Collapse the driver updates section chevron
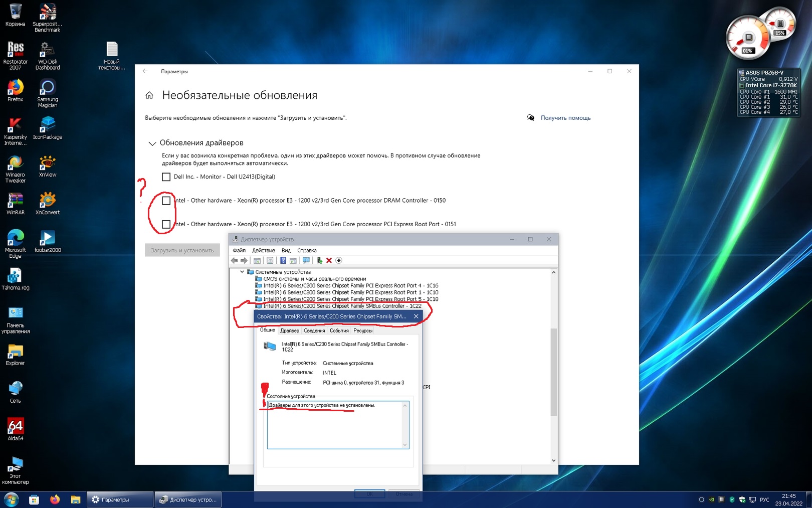Viewport: 812px width, 508px height. pyautogui.click(x=152, y=143)
